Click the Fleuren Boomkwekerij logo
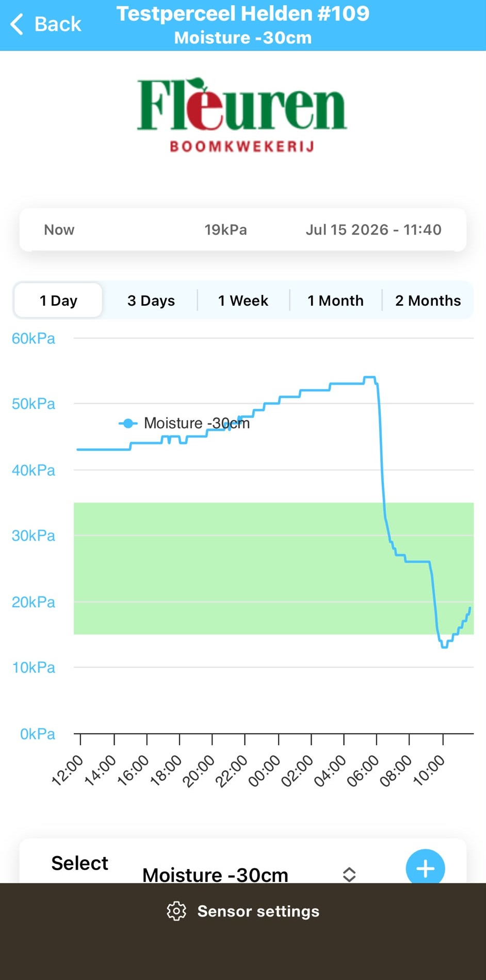 click(x=242, y=115)
